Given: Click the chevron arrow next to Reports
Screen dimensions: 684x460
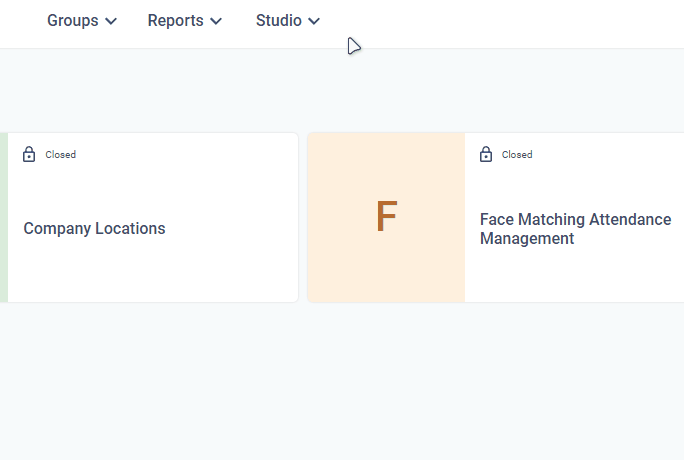Looking at the screenshot, I should tap(216, 21).
